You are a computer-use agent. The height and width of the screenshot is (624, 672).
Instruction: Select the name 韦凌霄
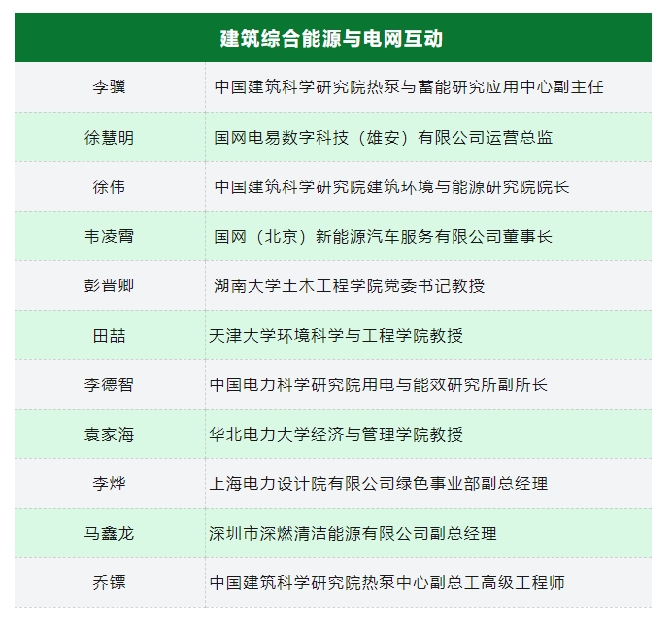coord(110,236)
